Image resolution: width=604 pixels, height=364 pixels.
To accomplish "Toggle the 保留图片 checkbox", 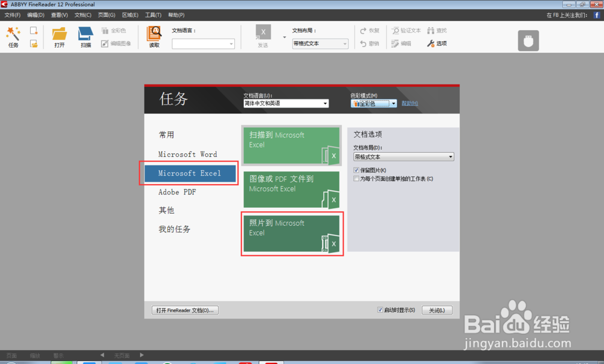I will [356, 170].
